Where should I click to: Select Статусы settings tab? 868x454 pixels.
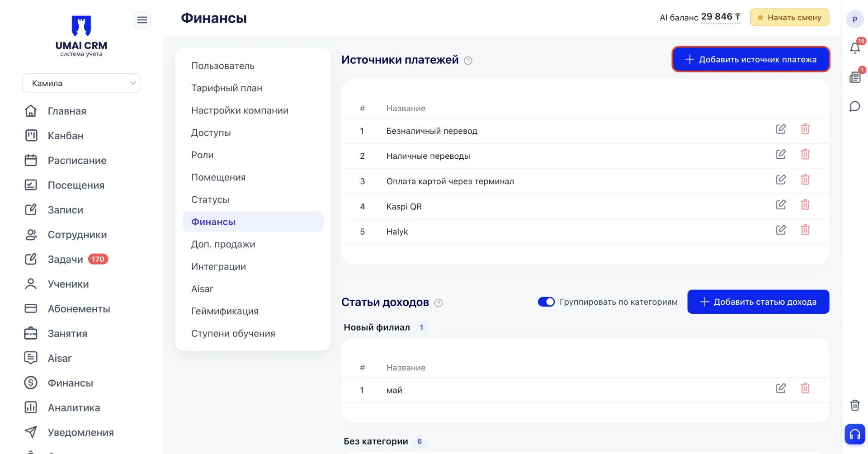pyautogui.click(x=253, y=199)
